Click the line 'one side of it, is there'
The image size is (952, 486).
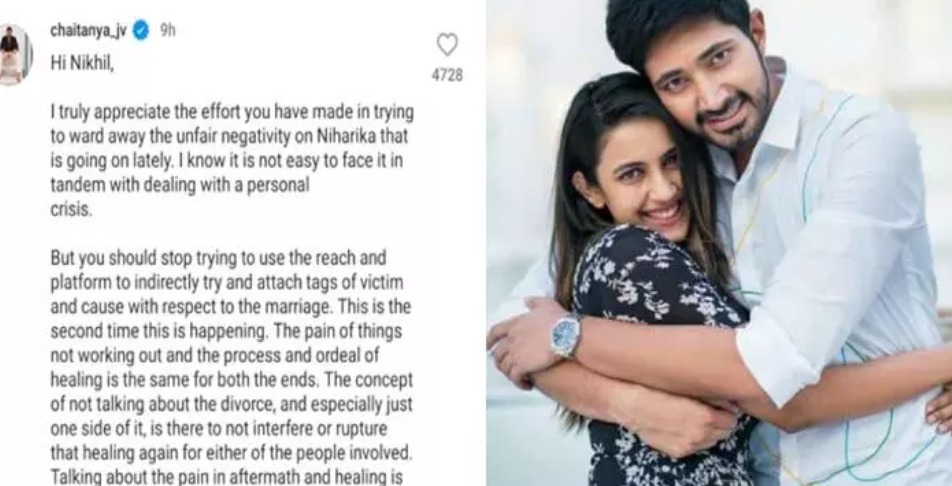(219, 428)
